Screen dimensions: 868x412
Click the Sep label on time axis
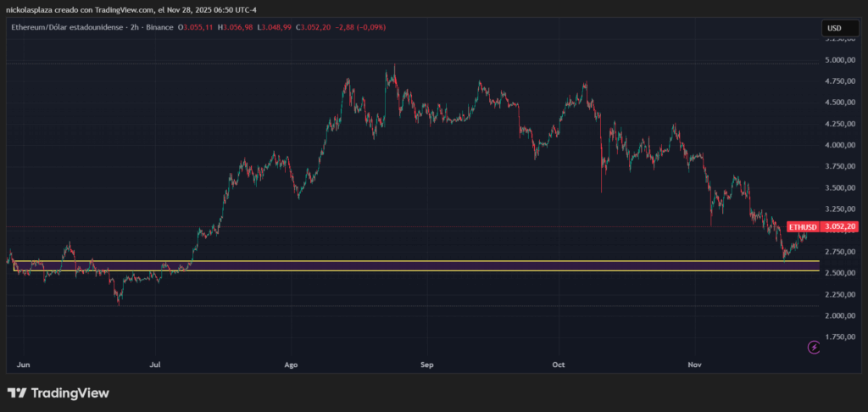click(x=426, y=365)
